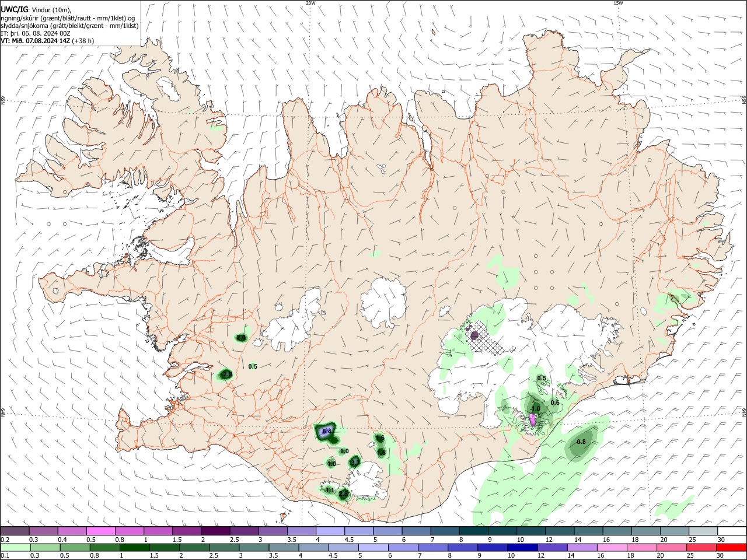Click the '30' label under the lower legend row
The width and height of the screenshot is (747, 560).
click(721, 556)
